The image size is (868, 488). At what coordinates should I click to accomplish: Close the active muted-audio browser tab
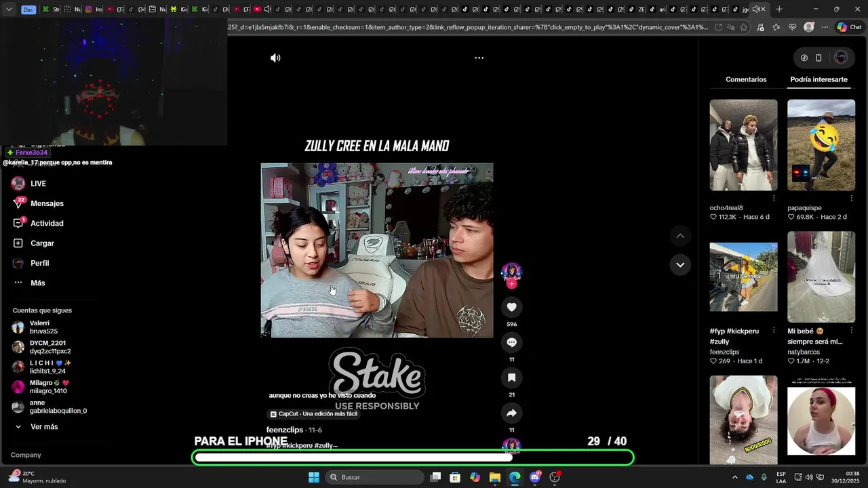click(763, 9)
